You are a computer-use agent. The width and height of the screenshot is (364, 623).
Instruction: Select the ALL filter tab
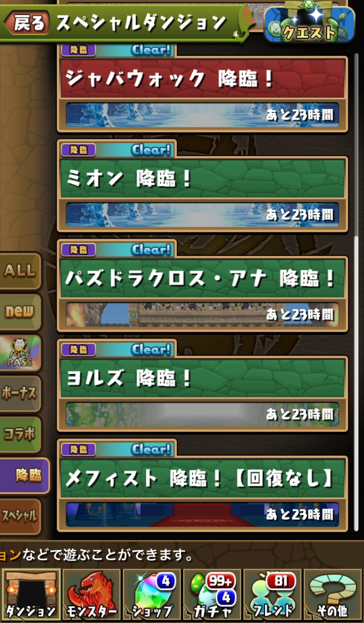20,271
